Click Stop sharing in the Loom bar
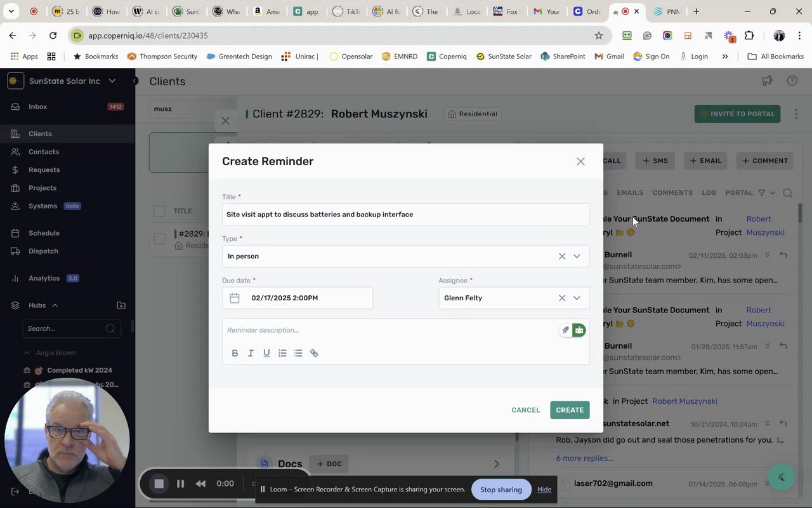This screenshot has height=508, width=812. [501, 490]
